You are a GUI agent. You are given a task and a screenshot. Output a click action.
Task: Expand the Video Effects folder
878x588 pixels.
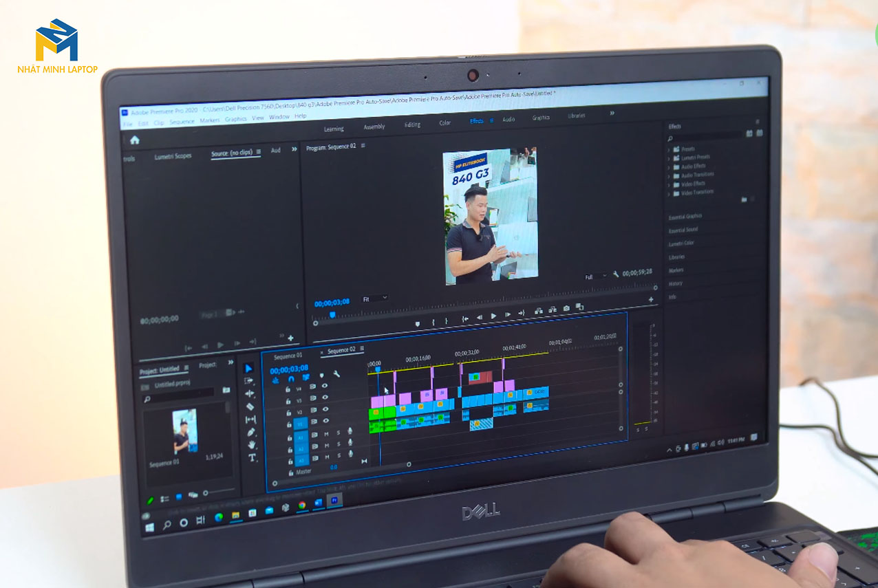[668, 184]
